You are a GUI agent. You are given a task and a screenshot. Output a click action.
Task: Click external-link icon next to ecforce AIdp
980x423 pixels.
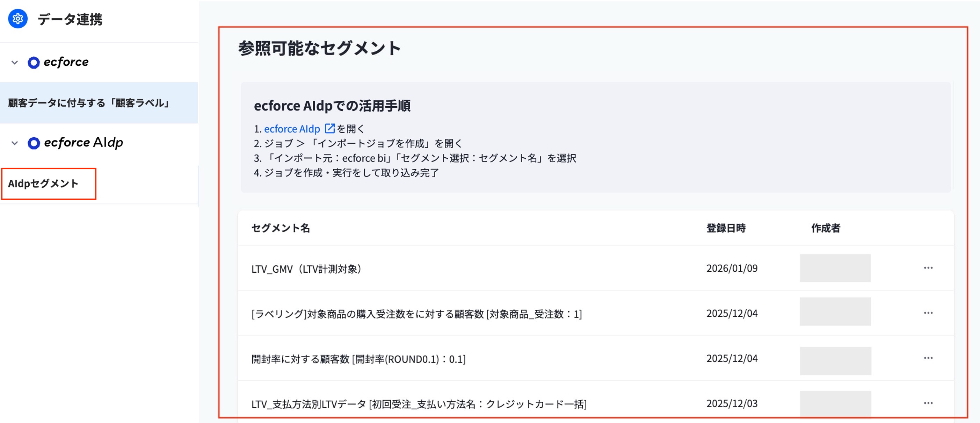tap(330, 129)
